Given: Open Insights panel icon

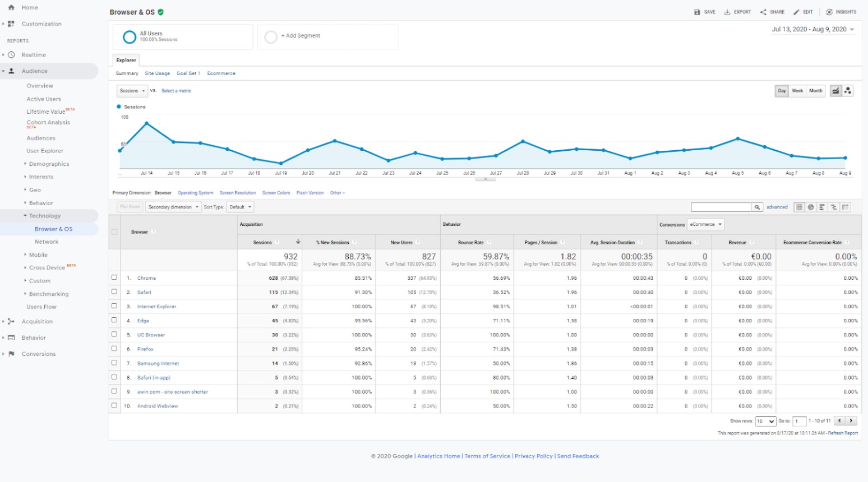Looking at the screenshot, I should (x=829, y=12).
